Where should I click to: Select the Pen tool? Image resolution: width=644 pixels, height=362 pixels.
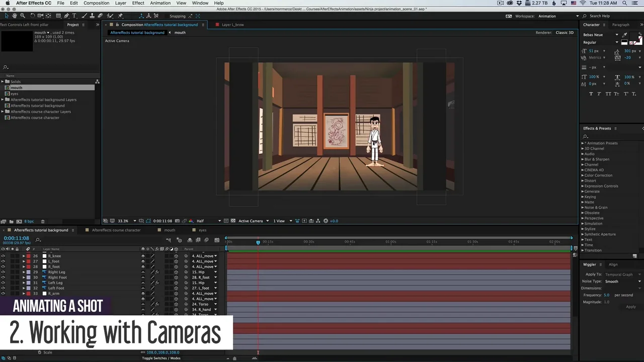[66, 16]
